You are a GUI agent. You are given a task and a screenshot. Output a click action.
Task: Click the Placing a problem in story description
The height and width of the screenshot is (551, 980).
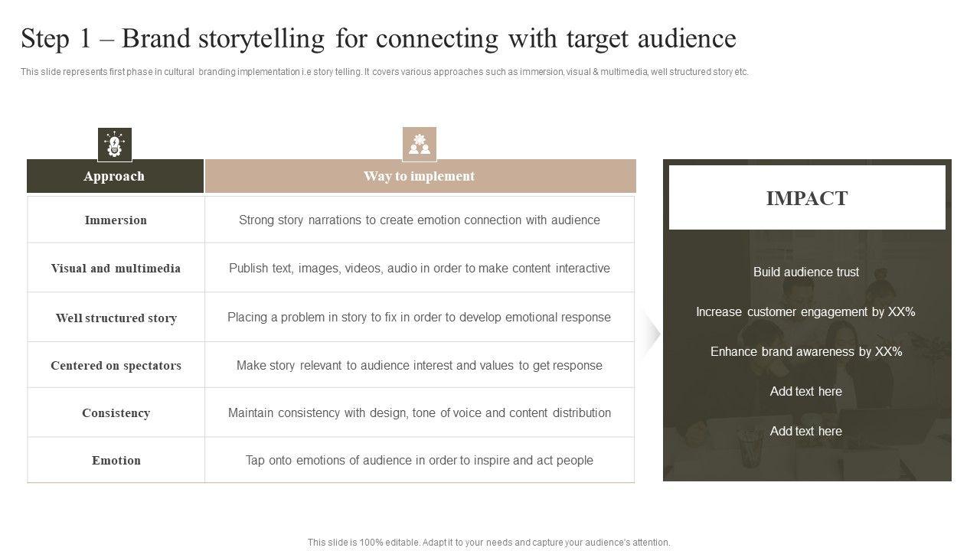(x=420, y=317)
